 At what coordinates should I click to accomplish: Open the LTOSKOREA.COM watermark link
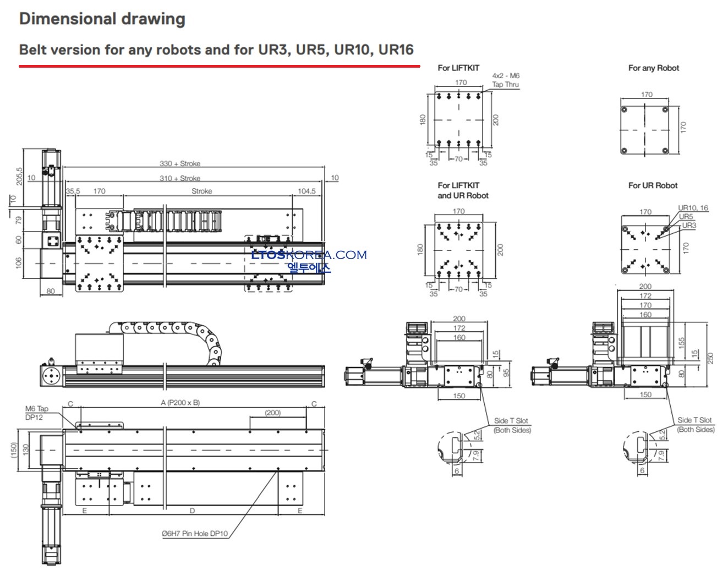[309, 255]
